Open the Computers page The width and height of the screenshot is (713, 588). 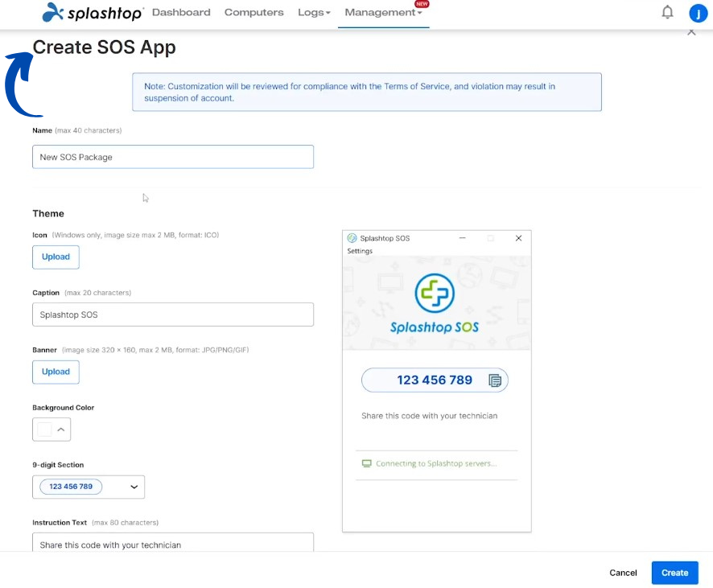(x=253, y=13)
